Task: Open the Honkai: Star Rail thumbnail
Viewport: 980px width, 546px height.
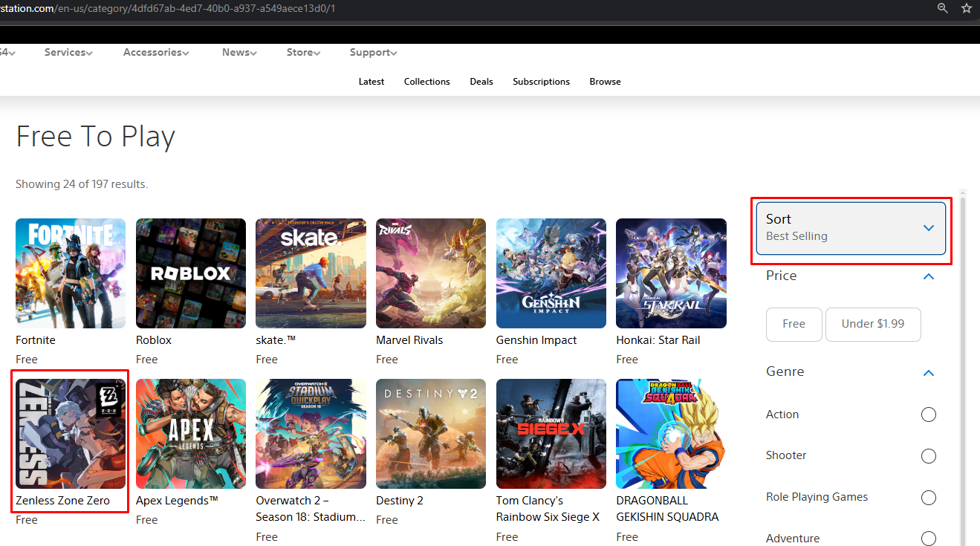Action: click(671, 273)
